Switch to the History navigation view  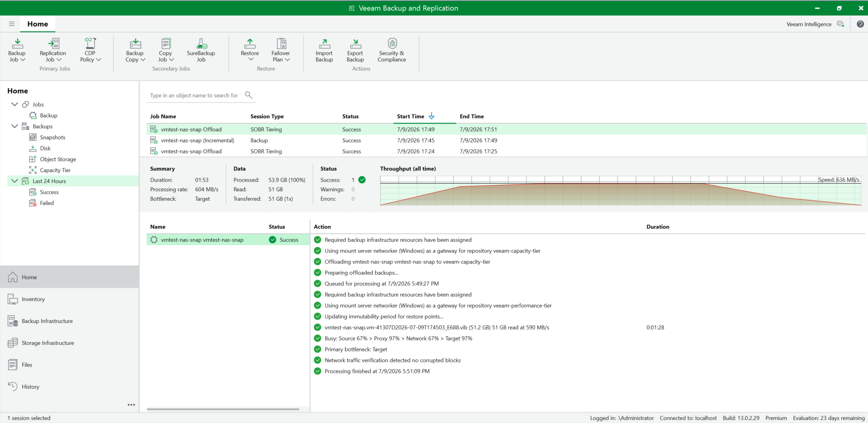69,386
